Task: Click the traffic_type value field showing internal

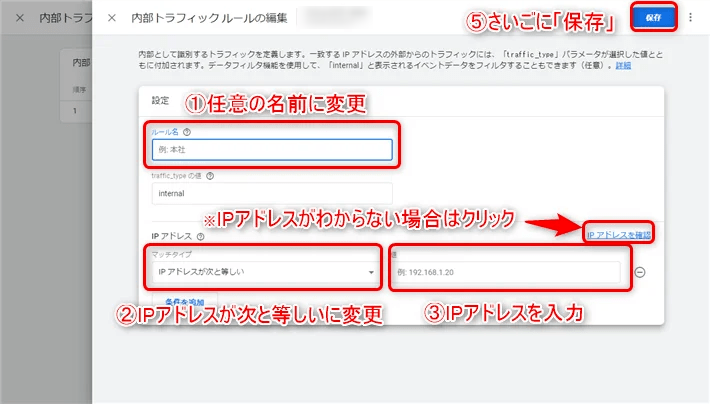Action: coord(272,193)
